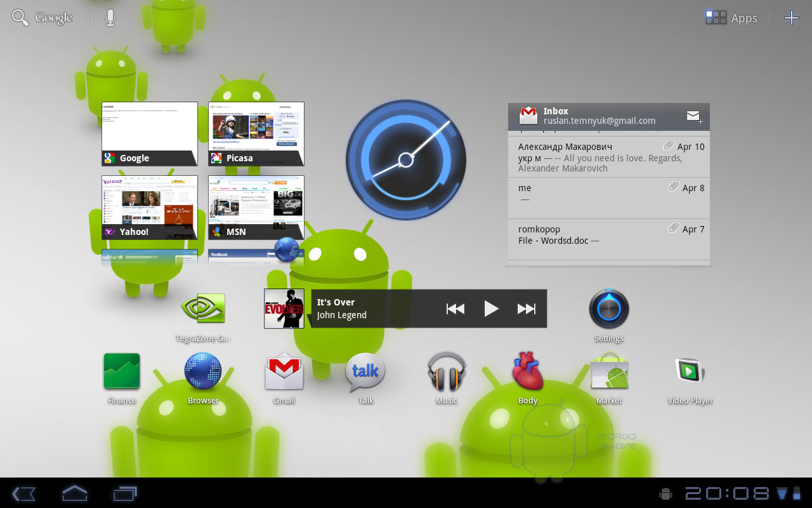
Task: Open the Browser app
Action: pos(203,378)
